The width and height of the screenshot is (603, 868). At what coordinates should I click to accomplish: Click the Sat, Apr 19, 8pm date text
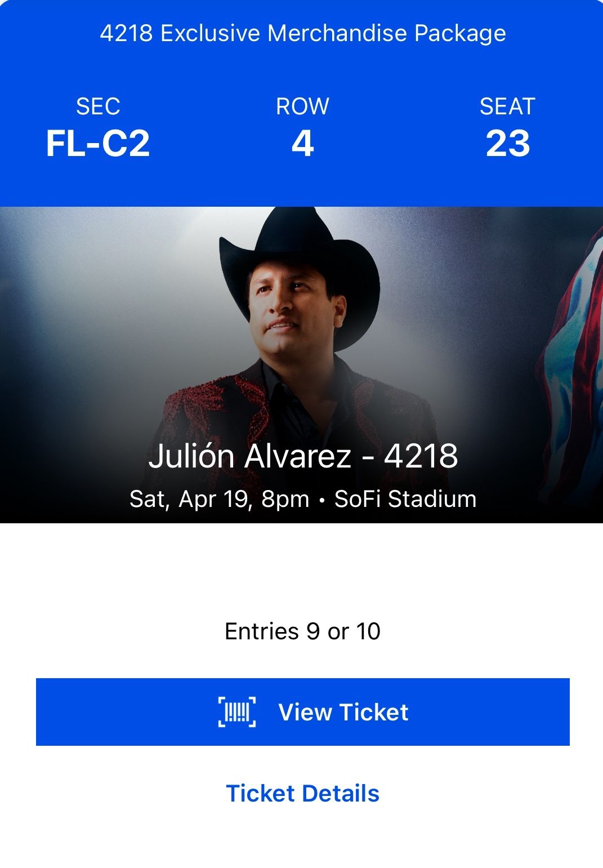219,499
